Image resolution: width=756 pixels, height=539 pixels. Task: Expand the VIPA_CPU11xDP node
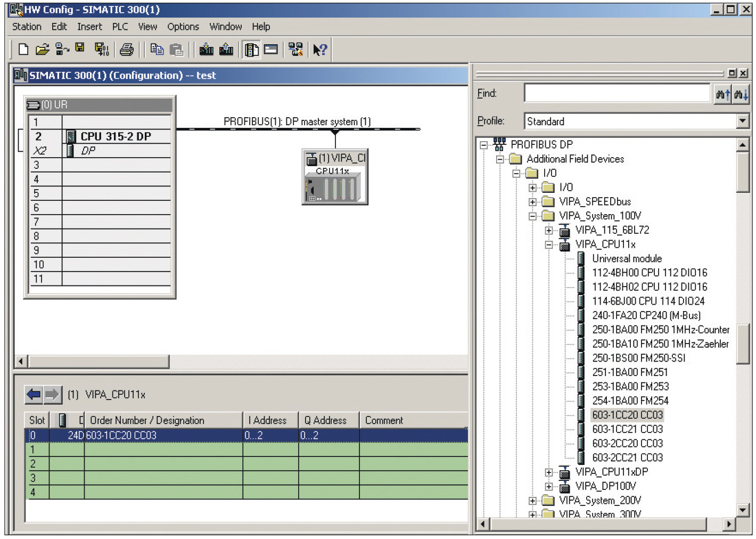coord(549,472)
